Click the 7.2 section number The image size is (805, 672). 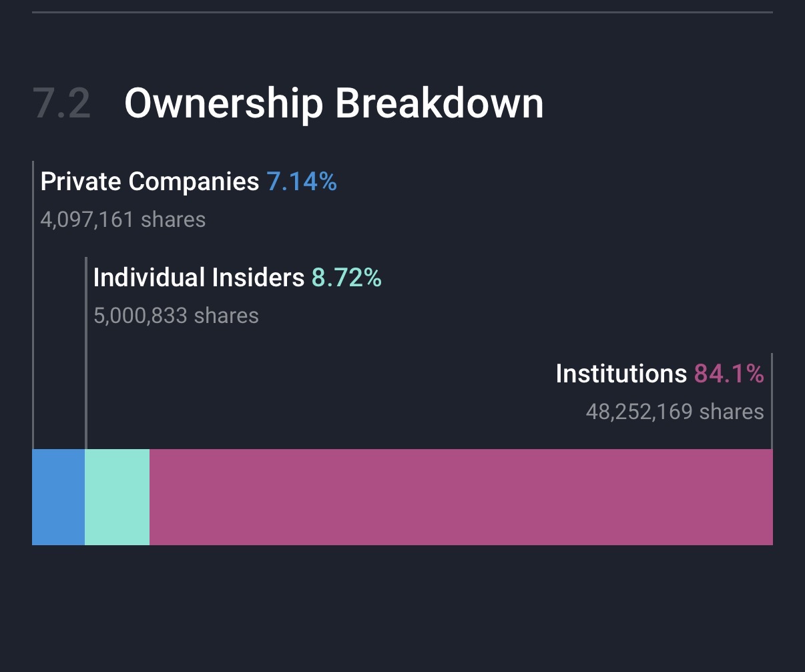[x=61, y=104]
